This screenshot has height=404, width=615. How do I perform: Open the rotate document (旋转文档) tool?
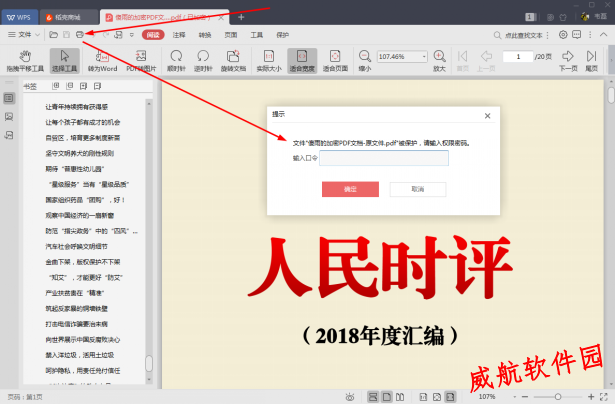click(233, 61)
